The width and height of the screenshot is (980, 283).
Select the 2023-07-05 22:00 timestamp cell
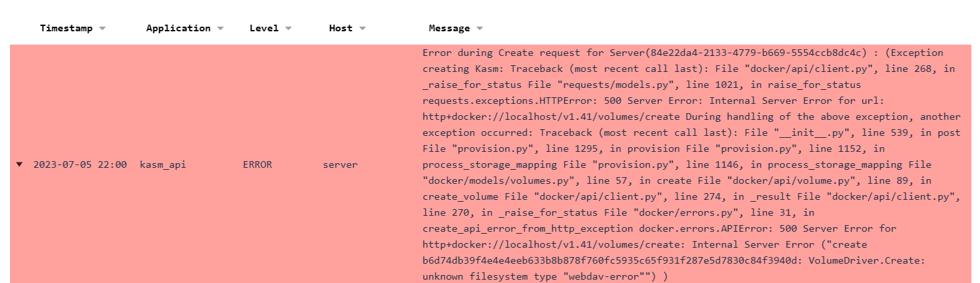coord(80,164)
